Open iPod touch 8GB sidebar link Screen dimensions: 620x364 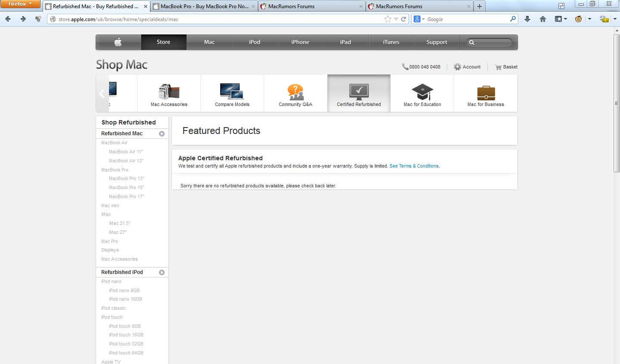[x=125, y=326]
